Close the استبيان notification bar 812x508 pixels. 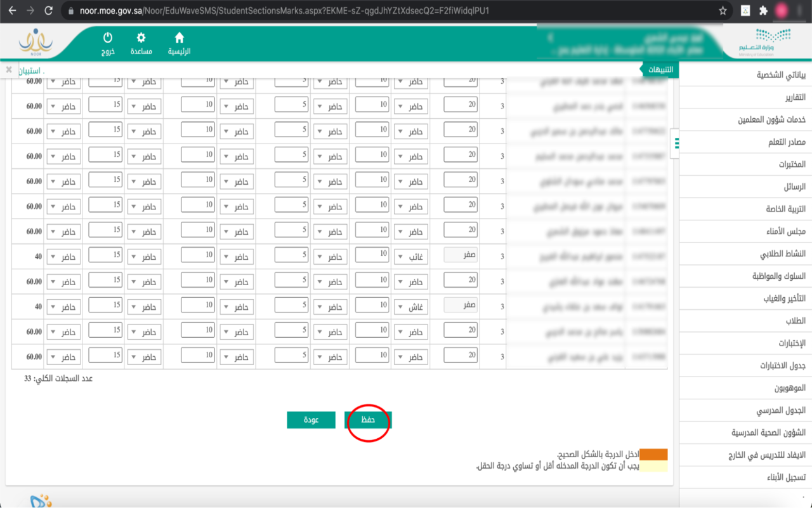point(9,69)
